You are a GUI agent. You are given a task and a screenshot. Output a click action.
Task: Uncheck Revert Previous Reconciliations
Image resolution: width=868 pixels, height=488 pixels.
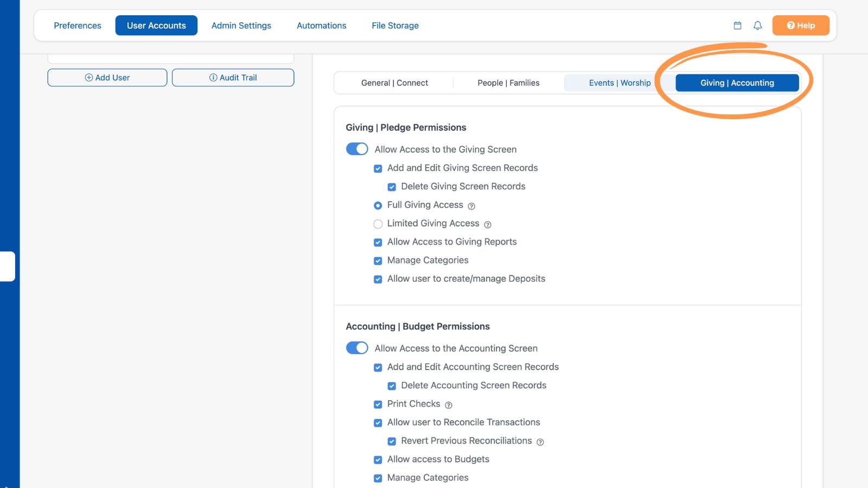pos(392,441)
